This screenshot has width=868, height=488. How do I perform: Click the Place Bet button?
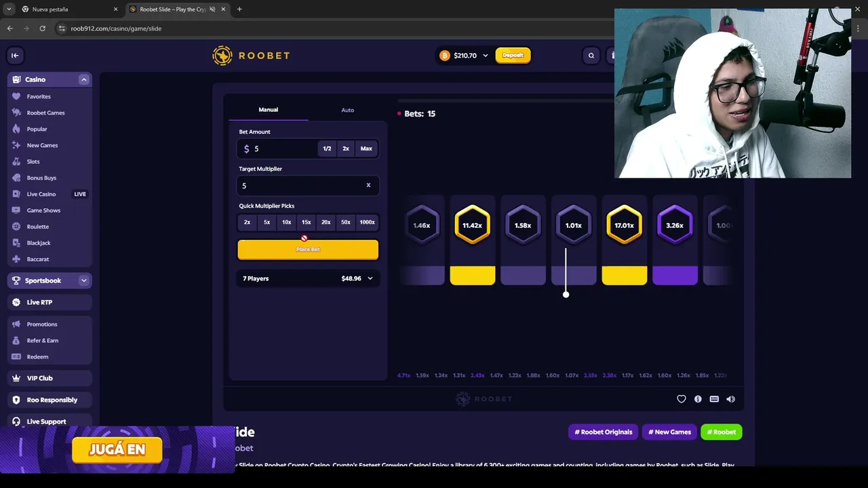tap(308, 249)
